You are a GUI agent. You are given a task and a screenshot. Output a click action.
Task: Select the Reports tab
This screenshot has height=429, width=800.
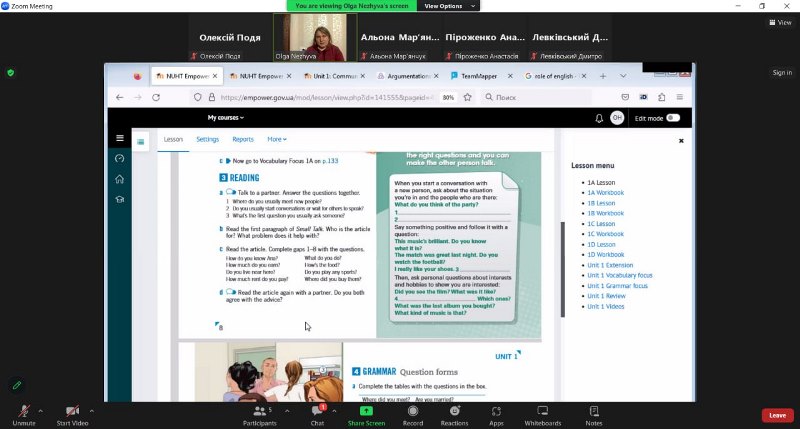pos(243,139)
